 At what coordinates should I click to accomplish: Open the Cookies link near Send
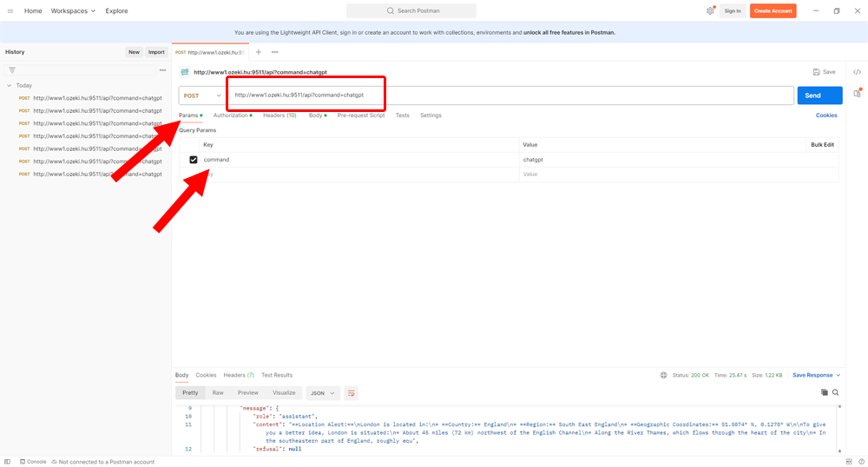coord(826,115)
